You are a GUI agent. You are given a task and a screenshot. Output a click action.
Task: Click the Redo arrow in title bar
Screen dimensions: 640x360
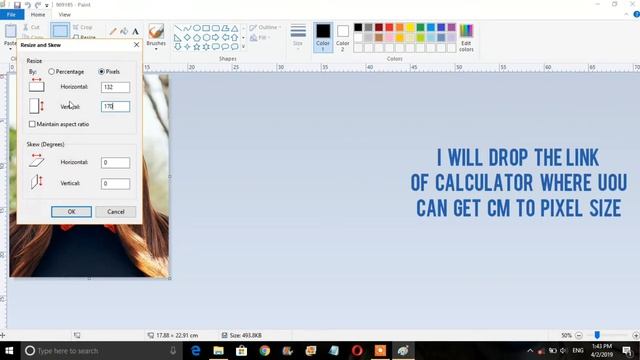point(38,5)
